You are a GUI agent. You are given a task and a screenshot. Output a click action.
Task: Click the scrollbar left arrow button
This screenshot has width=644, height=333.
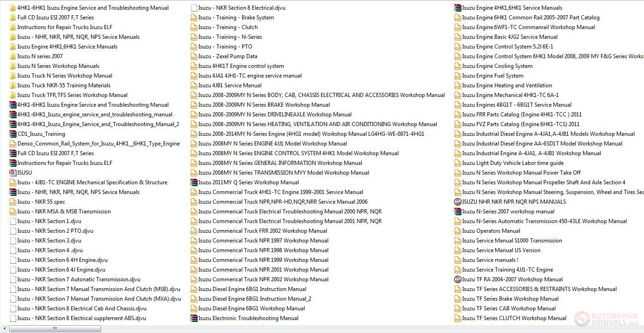pyautogui.click(x=4, y=329)
